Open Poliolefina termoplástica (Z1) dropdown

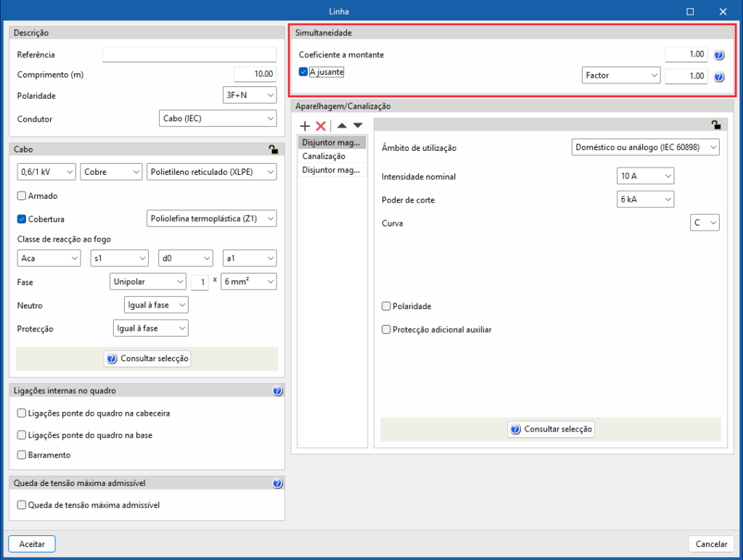212,218
